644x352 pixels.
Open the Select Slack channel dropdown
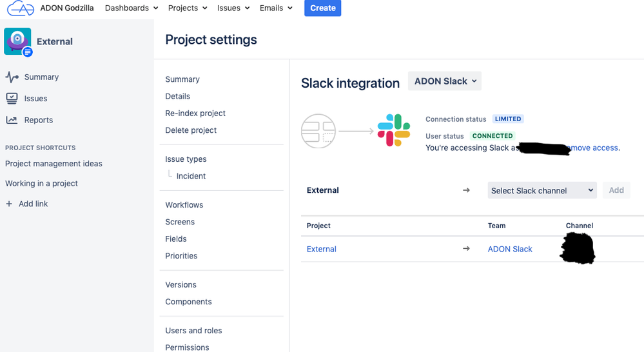542,190
